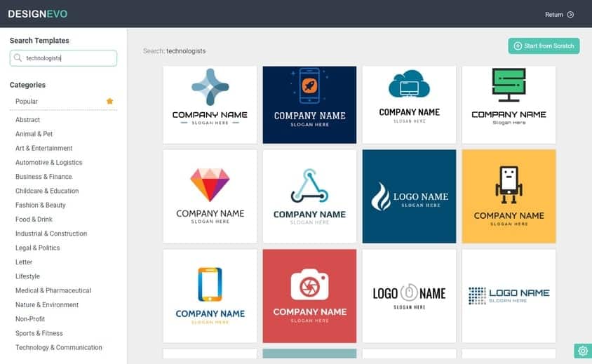Open the Sports & Fitness category
The image size is (592, 364).
[x=39, y=333]
